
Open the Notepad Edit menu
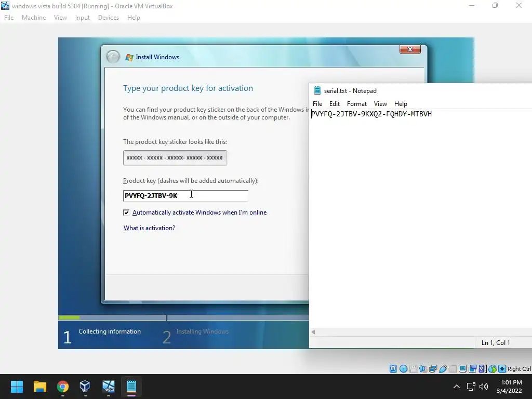(x=335, y=104)
